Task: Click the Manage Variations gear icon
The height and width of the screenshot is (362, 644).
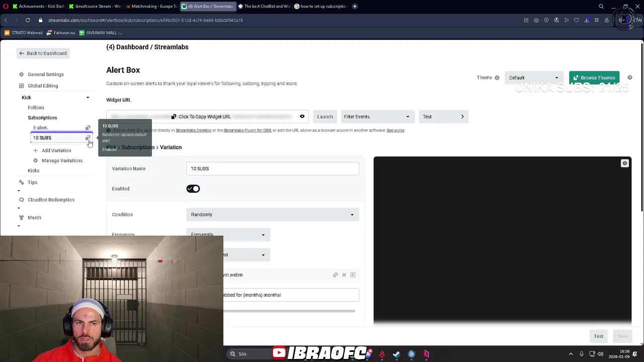Action: (35, 160)
